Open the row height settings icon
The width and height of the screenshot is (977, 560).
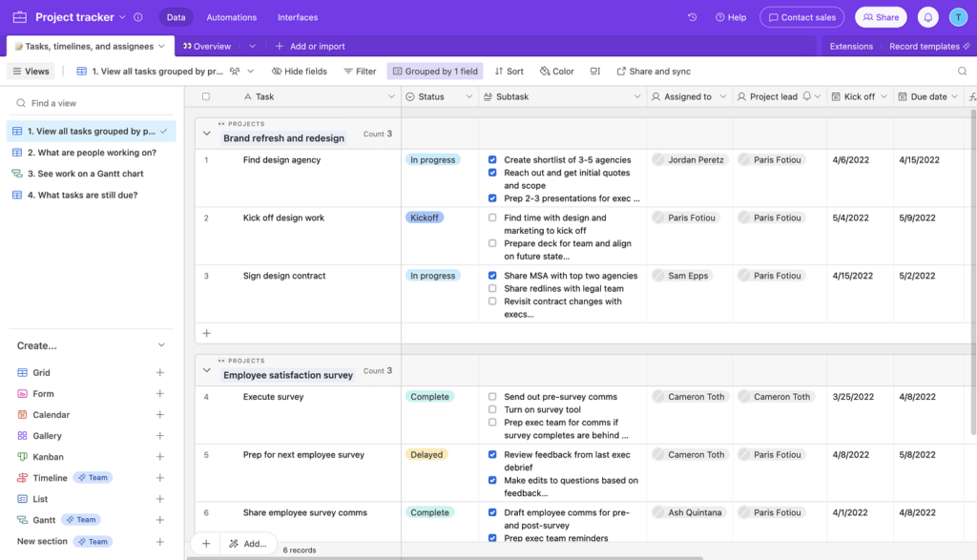point(592,71)
